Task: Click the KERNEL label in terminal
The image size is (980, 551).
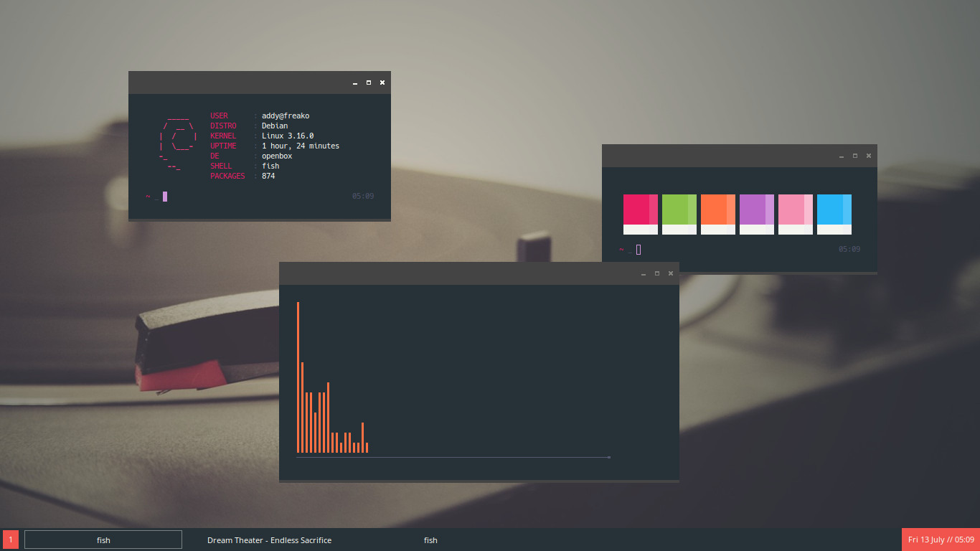Action: 223,136
